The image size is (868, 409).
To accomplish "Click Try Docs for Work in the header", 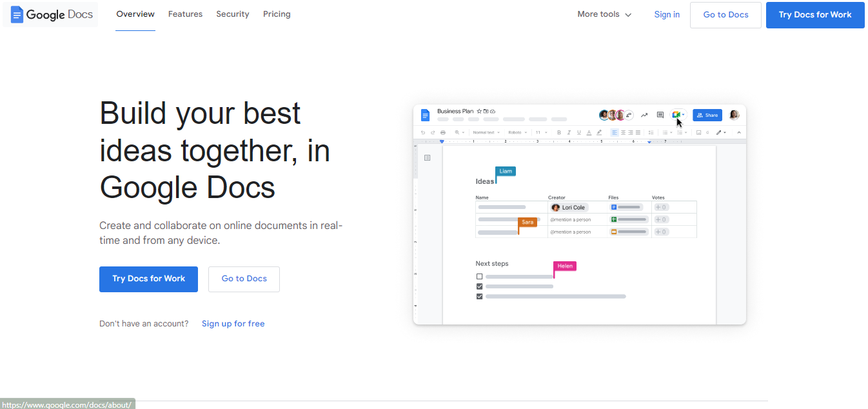I will [815, 15].
